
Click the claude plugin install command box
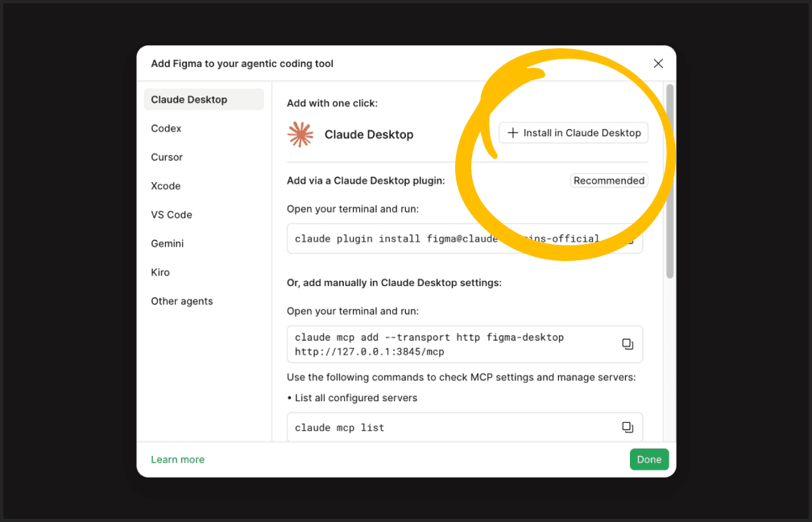pyautogui.click(x=465, y=238)
